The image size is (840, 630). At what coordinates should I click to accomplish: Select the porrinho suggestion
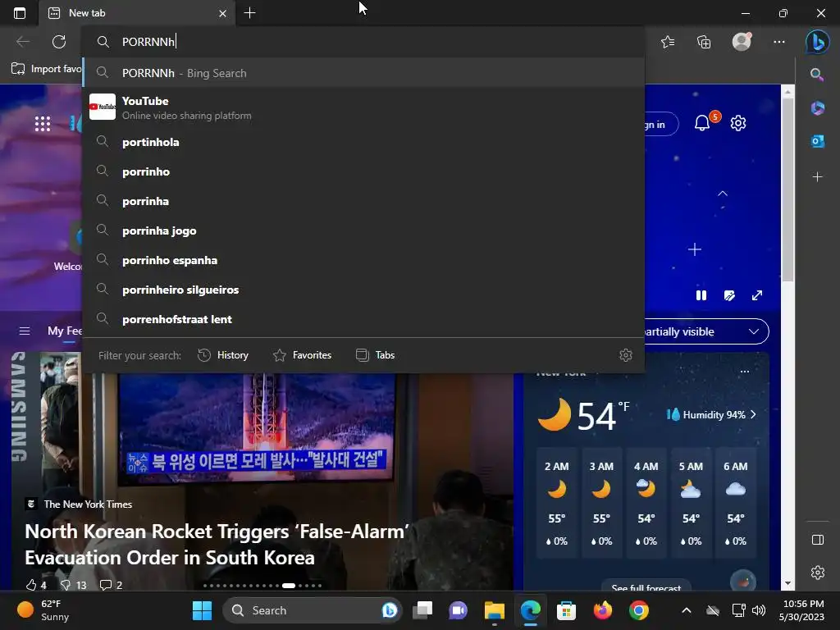pyautogui.click(x=363, y=171)
